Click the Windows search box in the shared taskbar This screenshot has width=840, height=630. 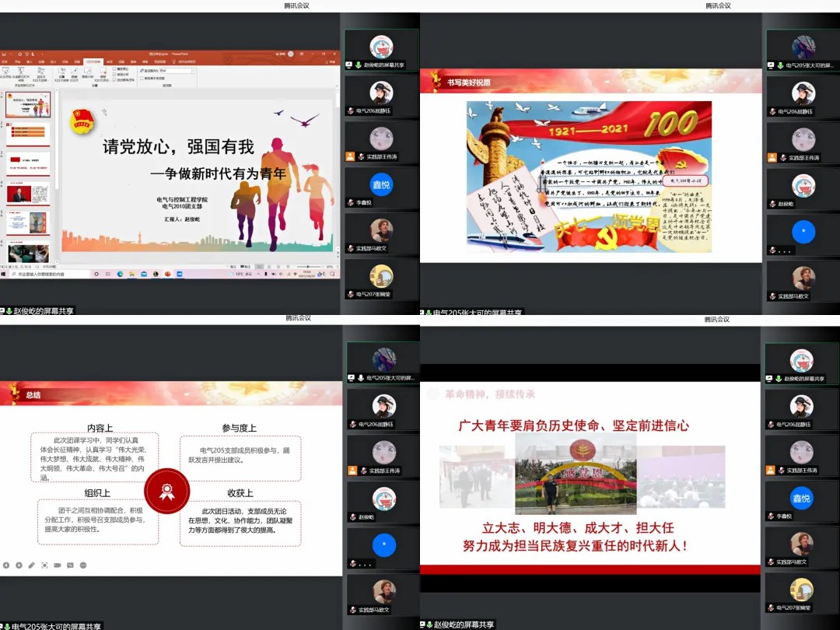[x=48, y=275]
